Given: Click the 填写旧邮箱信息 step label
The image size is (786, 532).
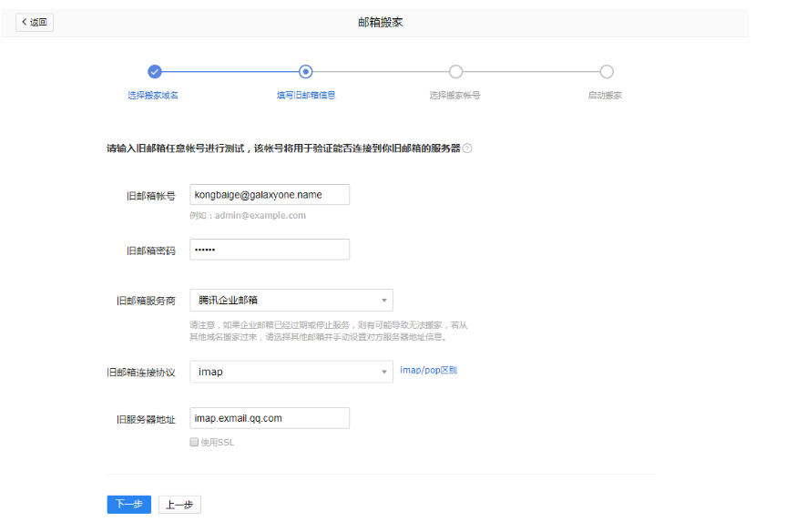Looking at the screenshot, I should coord(306,96).
